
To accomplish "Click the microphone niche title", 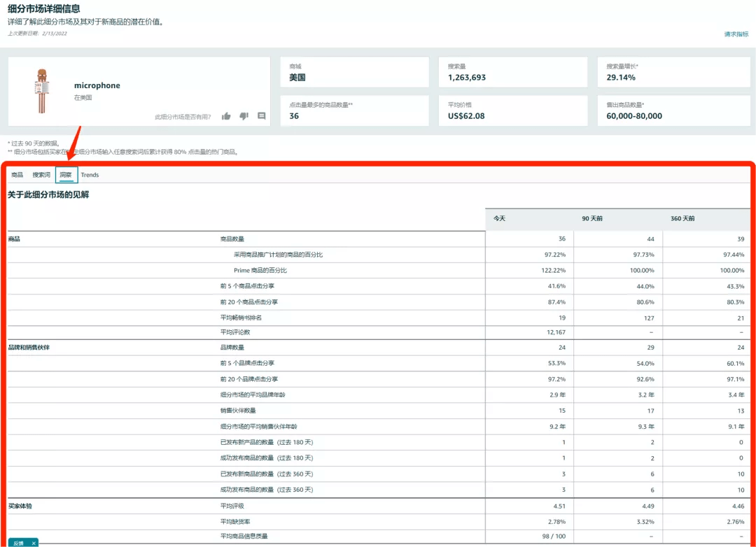I will pos(97,85).
